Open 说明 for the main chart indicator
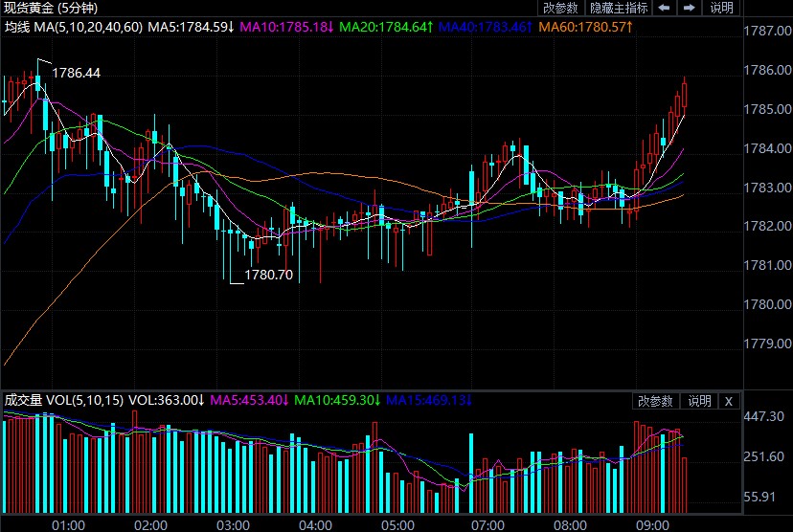 tap(721, 8)
